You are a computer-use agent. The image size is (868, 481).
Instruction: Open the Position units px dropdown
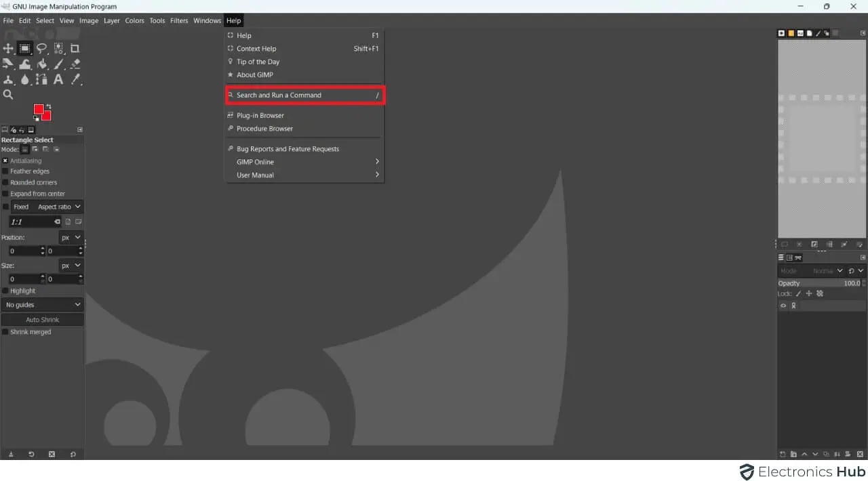71,237
